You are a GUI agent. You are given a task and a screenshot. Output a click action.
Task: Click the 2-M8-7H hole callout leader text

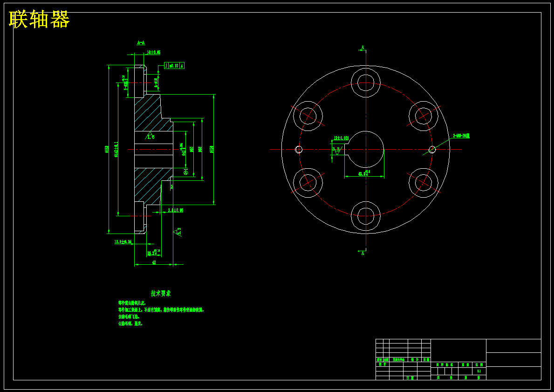(461, 136)
